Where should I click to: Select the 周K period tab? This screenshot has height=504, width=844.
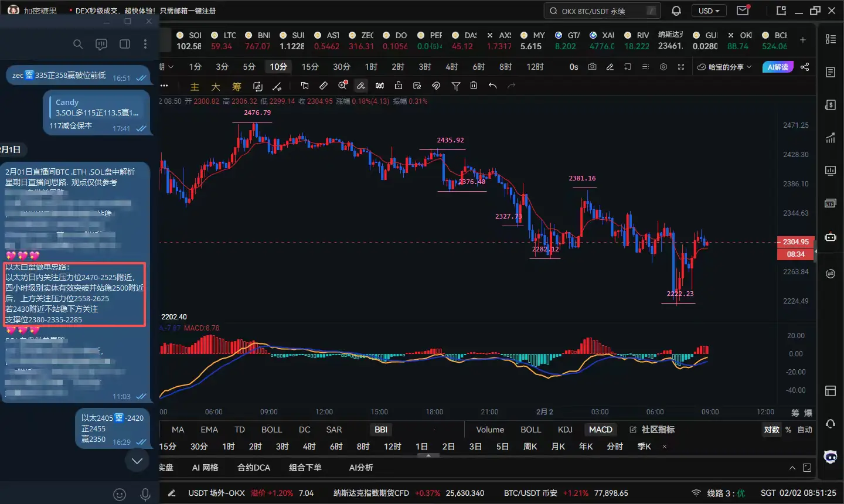point(530,447)
